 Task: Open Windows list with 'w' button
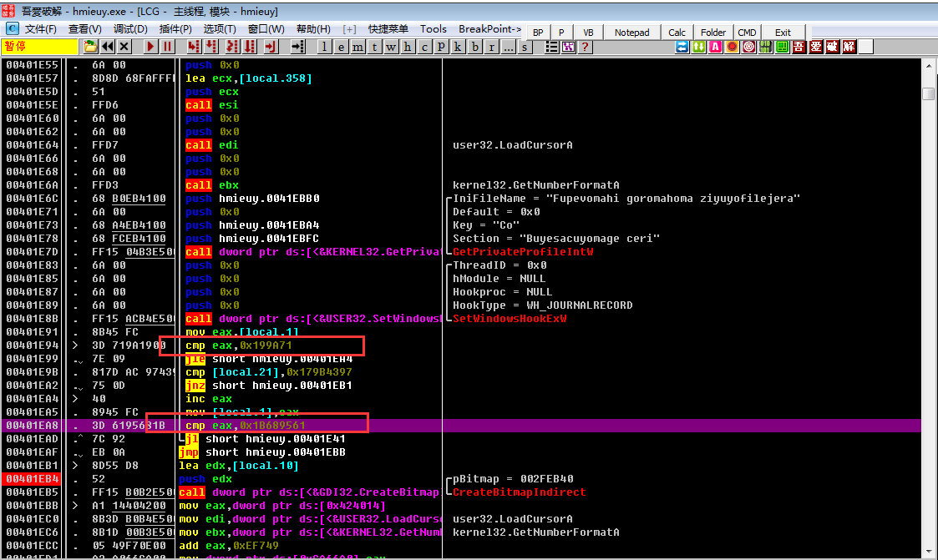coord(391,47)
